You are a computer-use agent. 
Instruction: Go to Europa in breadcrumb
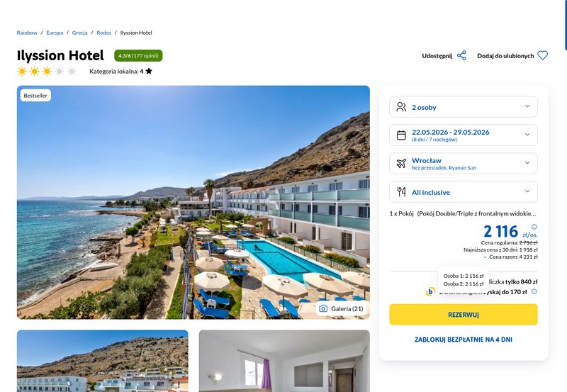[55, 33]
